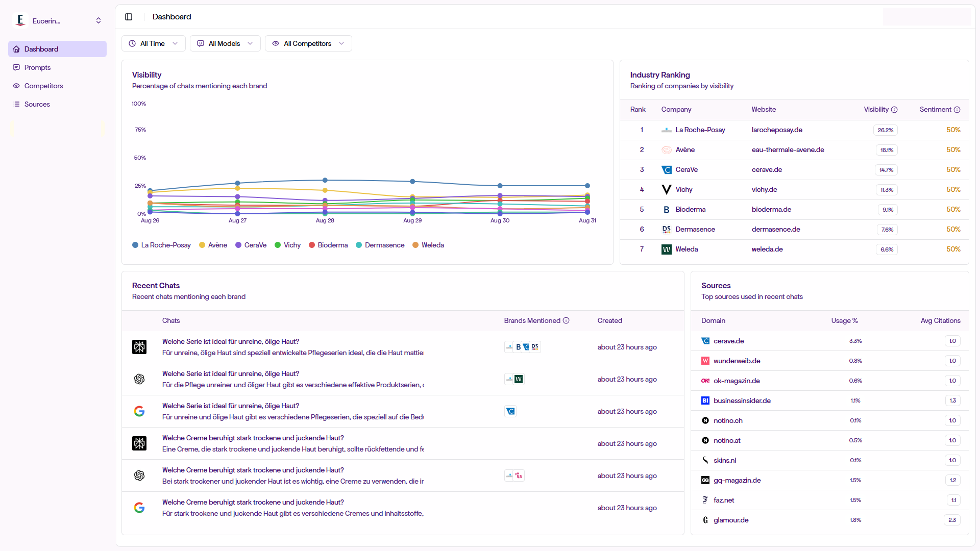Click the Sentiment column info icon

[957, 110]
